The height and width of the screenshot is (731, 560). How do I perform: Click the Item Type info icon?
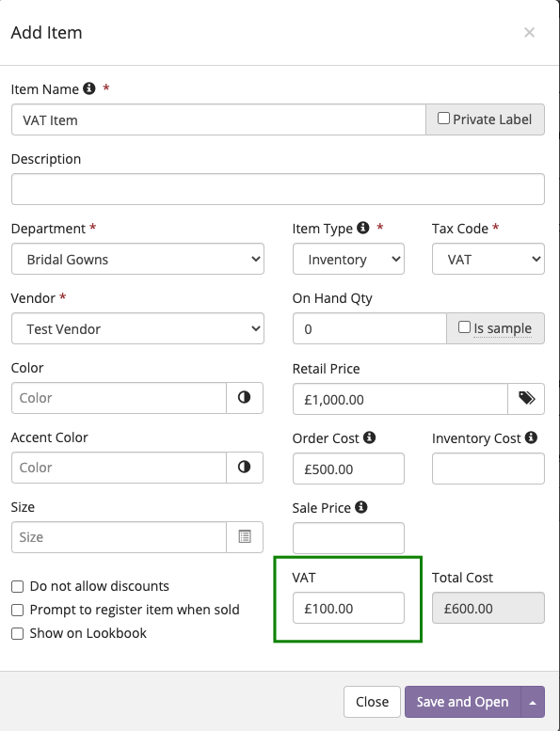coord(362,228)
